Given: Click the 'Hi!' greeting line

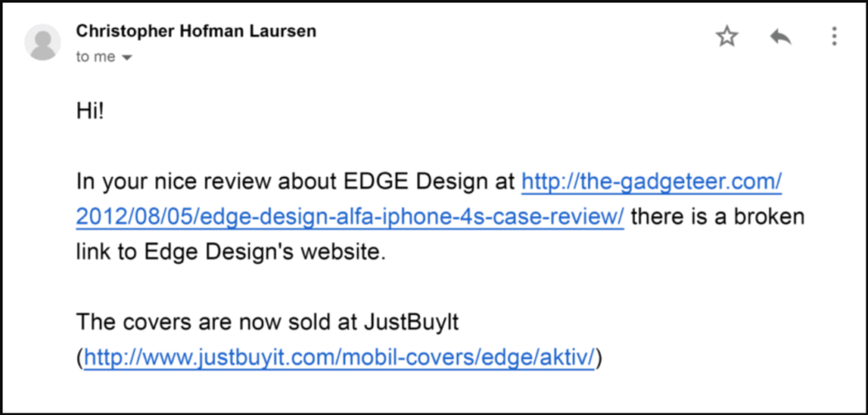Looking at the screenshot, I should point(90,112).
